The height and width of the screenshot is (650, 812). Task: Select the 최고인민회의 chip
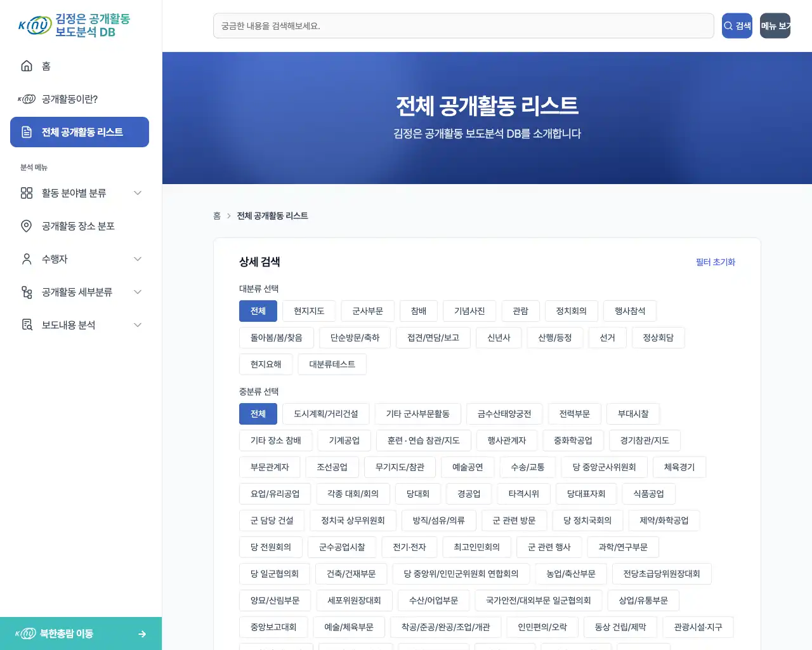(x=477, y=547)
